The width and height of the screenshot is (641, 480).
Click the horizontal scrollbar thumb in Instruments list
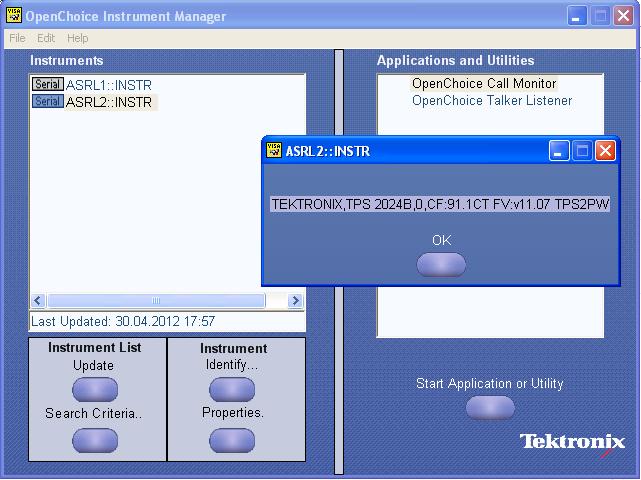coord(156,301)
